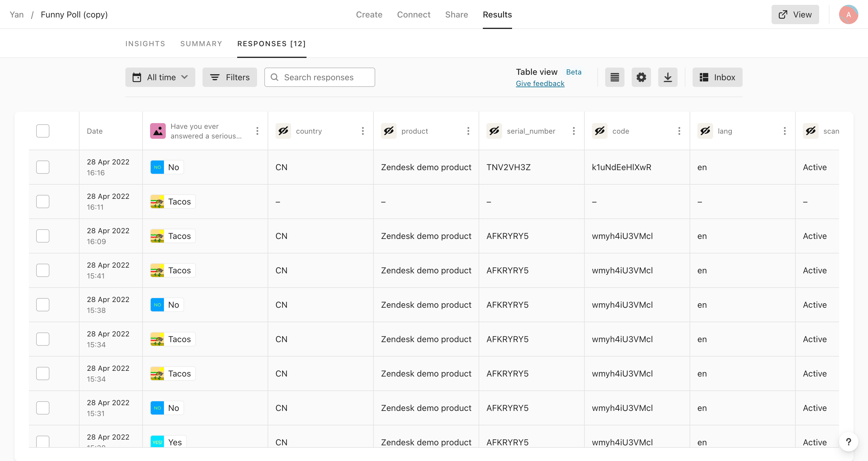Screen dimensions: 868x461
Task: Open the Inbox panel
Action: tap(717, 77)
